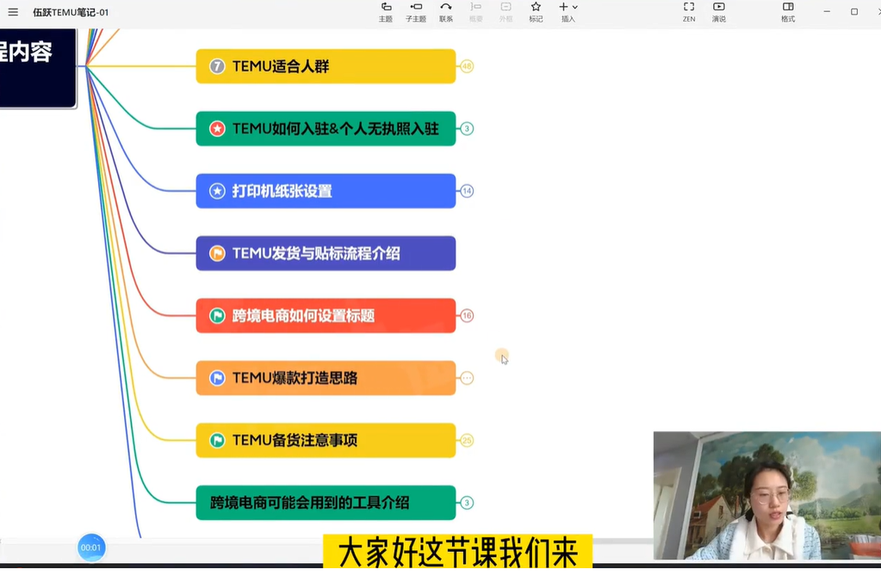Viewport: 881px width, 588px height.
Task: Draw a relationship line with the 联系 icon
Action: point(446,12)
